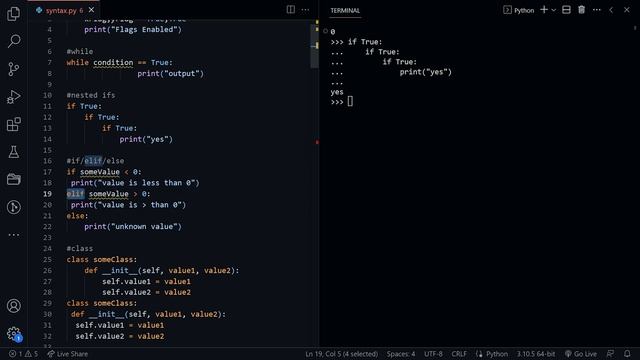The height and width of the screenshot is (360, 640).
Task: Click the editor minimap scrollbar
Action: coord(314,45)
